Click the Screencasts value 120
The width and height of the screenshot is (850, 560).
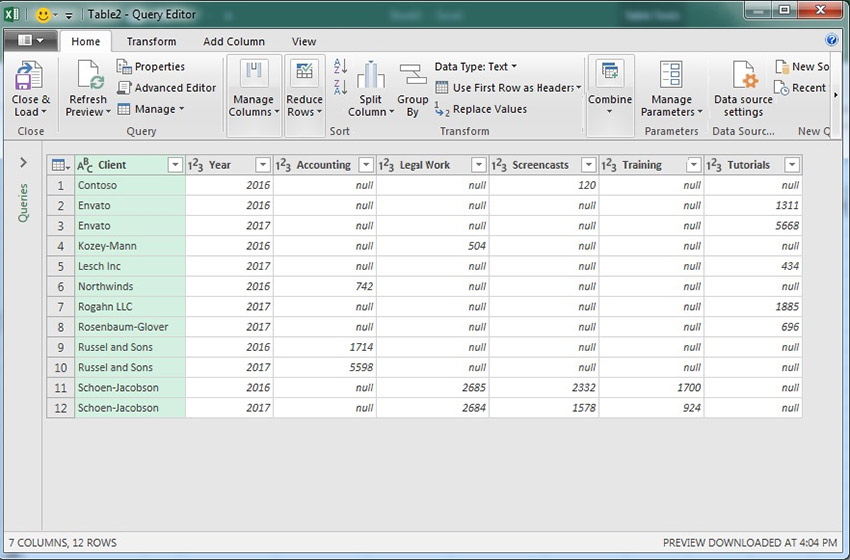point(544,185)
